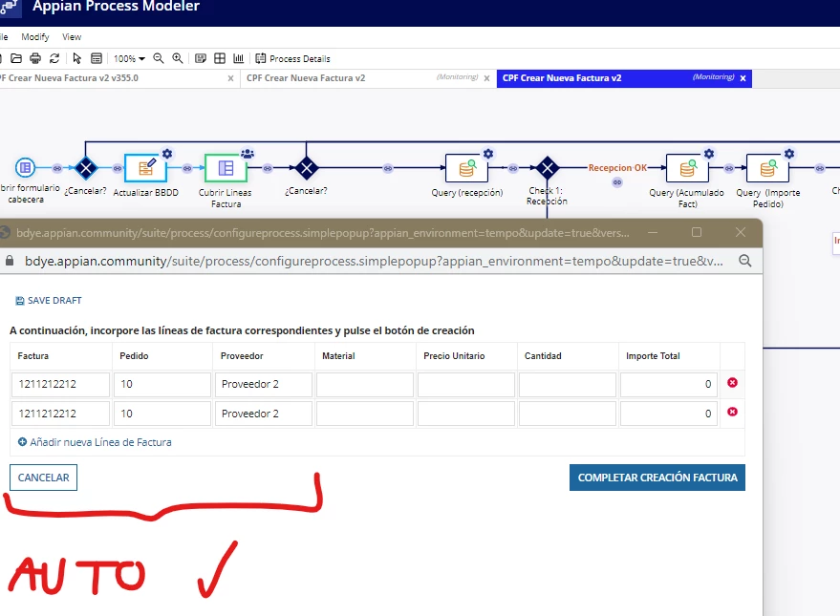This screenshot has height=616, width=840.
Task: Click the popup address bar URL
Action: [374, 261]
